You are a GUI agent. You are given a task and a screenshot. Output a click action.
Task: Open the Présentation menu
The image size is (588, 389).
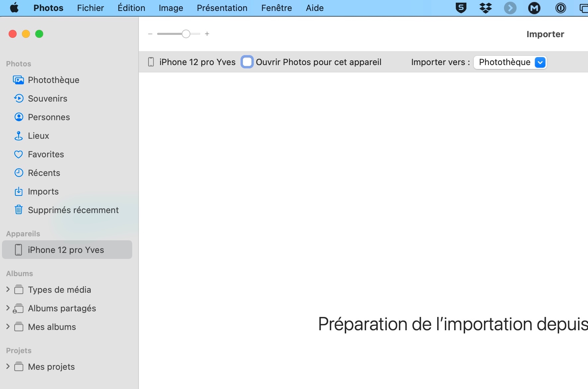pos(222,8)
